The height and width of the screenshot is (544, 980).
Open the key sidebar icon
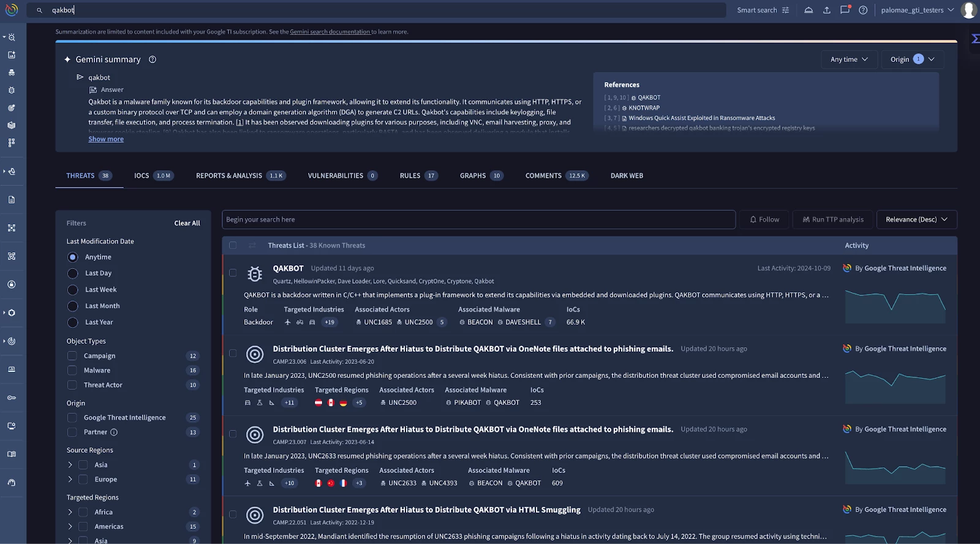[x=12, y=398]
